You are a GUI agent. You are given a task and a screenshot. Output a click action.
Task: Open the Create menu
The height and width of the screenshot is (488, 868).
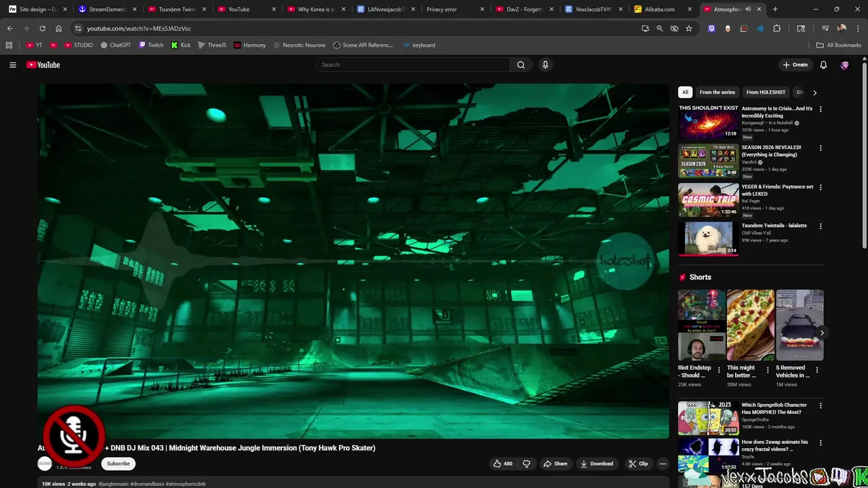tap(795, 65)
